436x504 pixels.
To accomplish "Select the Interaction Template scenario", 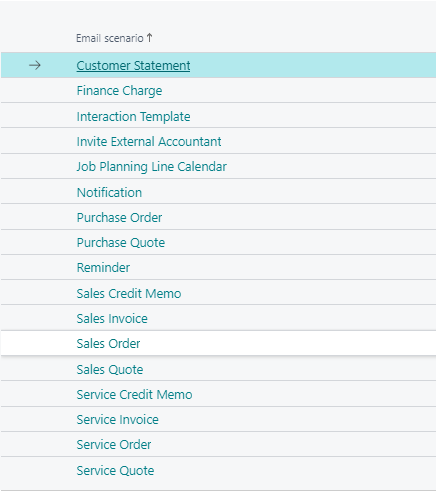I will pos(133,117).
